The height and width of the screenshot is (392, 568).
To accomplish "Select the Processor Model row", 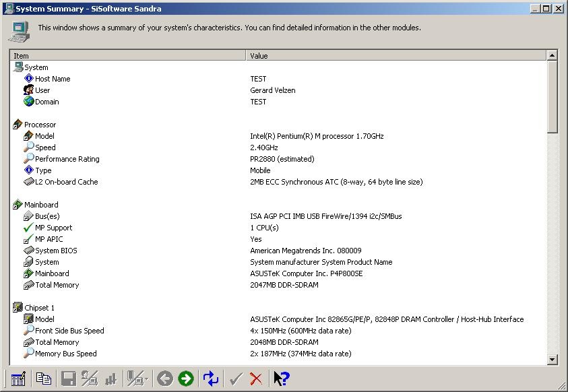I will click(278, 136).
